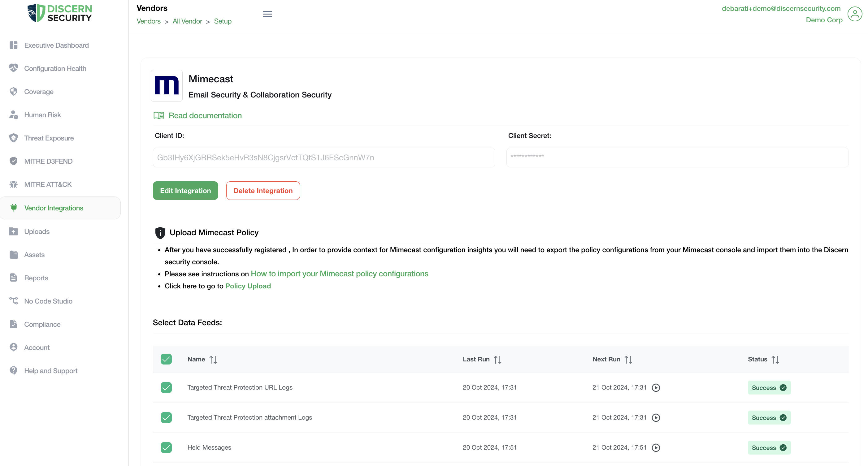Open Read documentation link

[205, 115]
